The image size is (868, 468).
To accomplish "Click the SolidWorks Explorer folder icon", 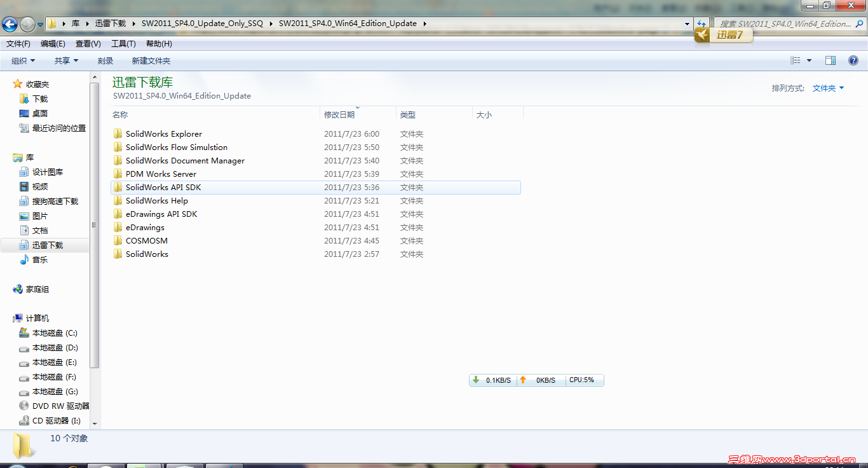I will (118, 134).
